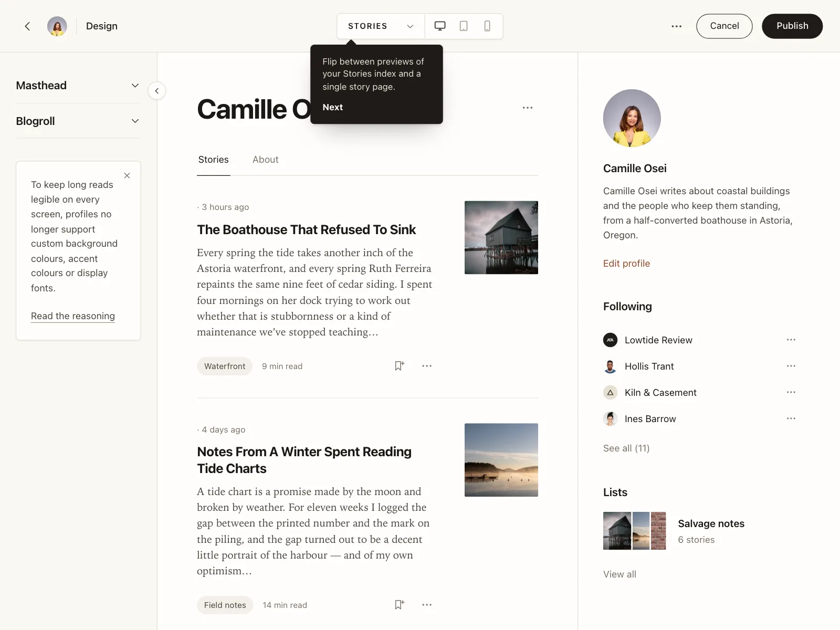
Task: Click View all lists
Action: click(619, 574)
